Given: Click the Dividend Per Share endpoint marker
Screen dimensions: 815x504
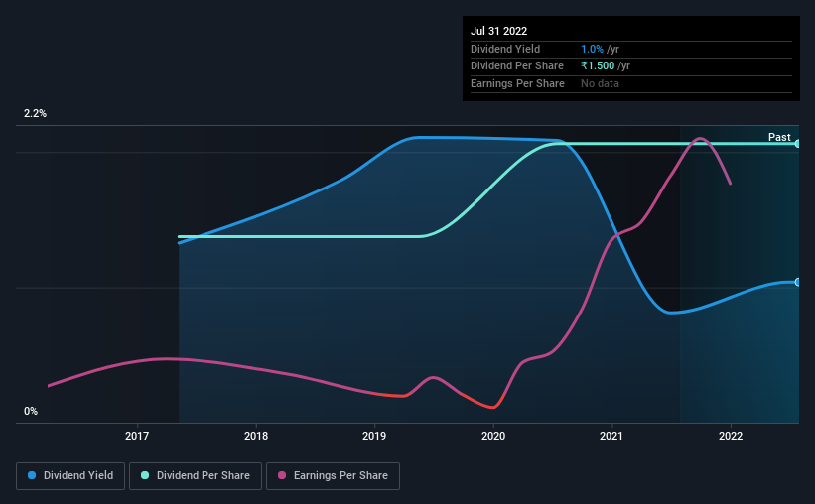Looking at the screenshot, I should tap(797, 144).
